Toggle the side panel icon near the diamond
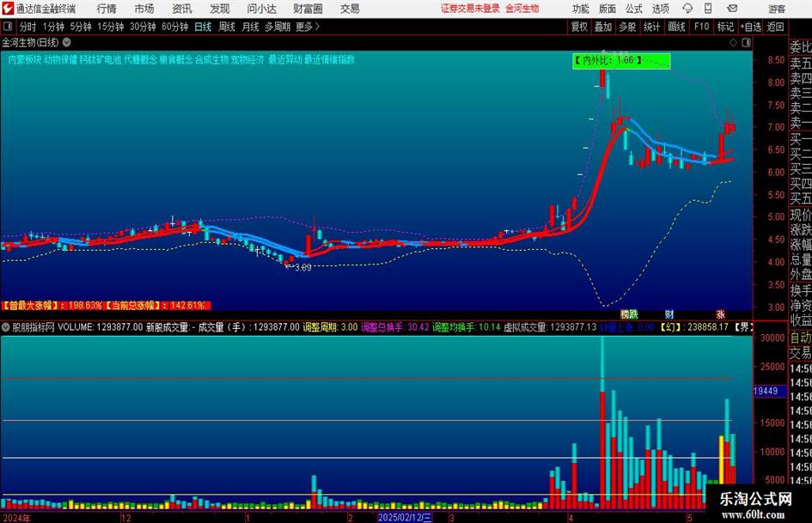 746,42
